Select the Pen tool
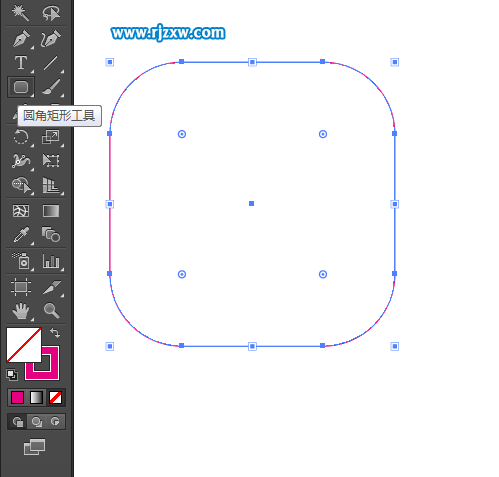The image size is (499, 477). tap(22, 39)
